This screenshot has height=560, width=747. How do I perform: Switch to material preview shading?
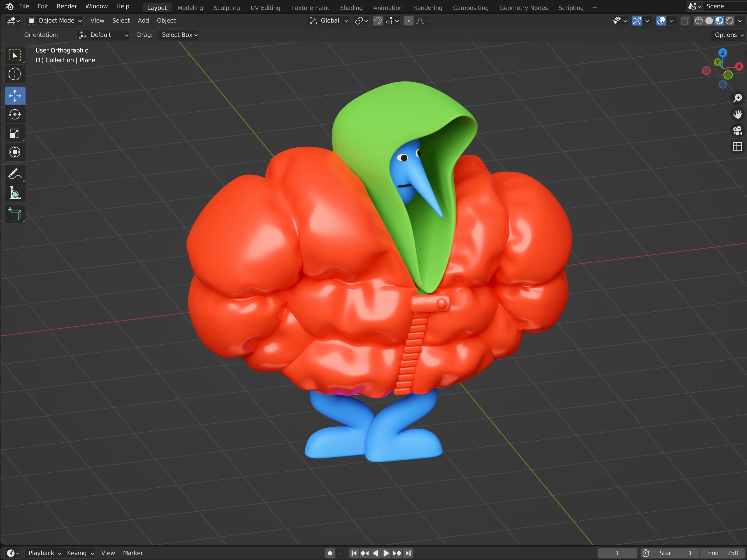719,21
